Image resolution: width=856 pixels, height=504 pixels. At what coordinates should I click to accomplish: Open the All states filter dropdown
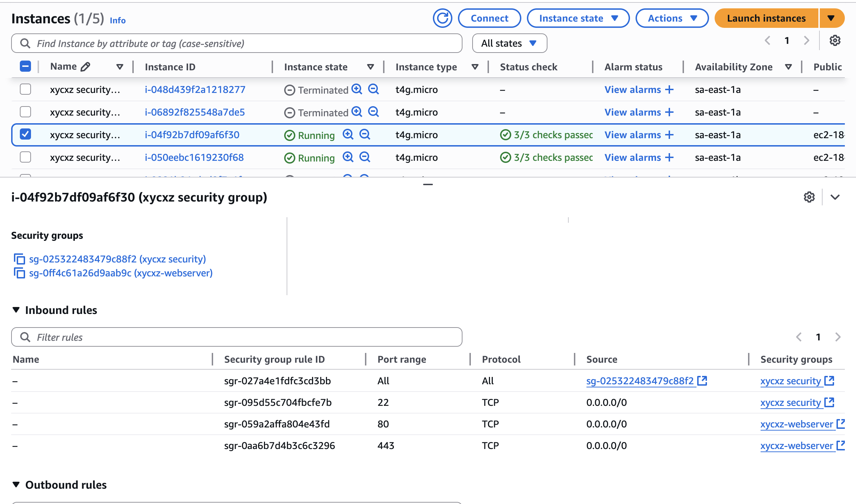[x=509, y=43]
